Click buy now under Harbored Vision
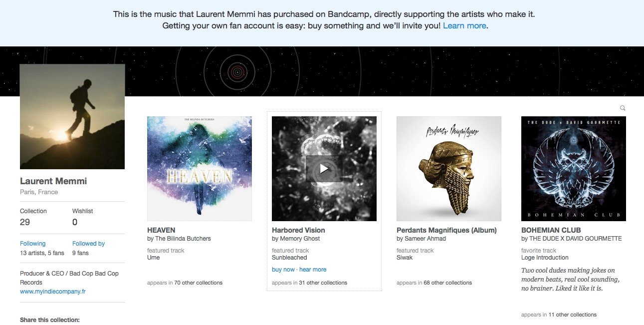 tap(283, 270)
